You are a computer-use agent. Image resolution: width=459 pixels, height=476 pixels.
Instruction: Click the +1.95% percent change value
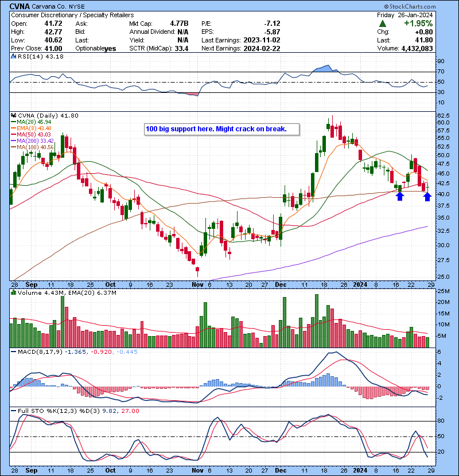point(418,24)
